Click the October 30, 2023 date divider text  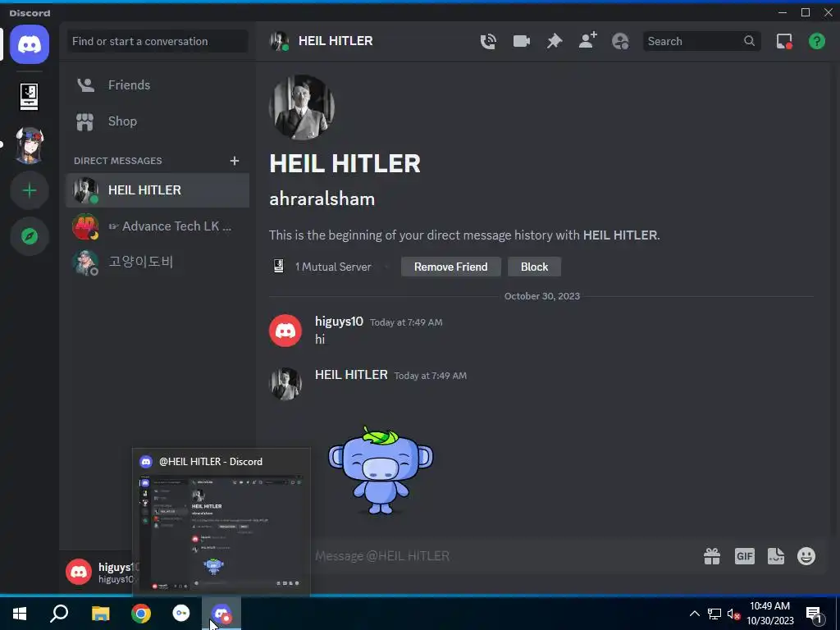pyautogui.click(x=541, y=296)
